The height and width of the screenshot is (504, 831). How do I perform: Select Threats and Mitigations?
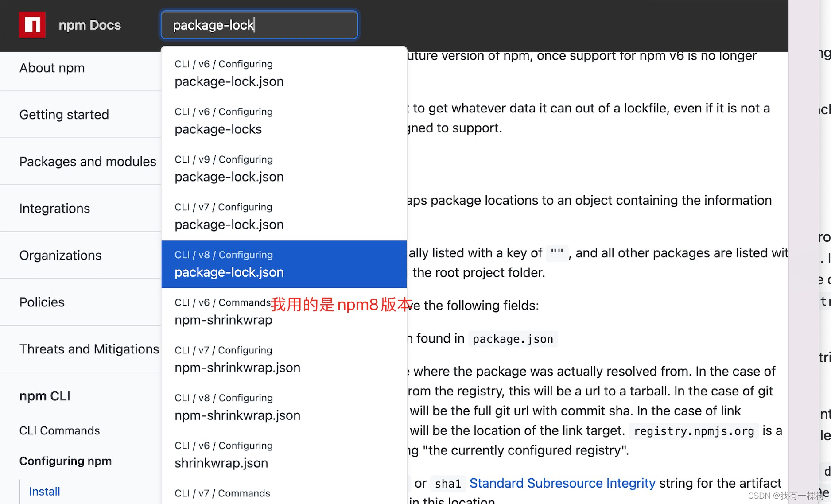tap(89, 349)
